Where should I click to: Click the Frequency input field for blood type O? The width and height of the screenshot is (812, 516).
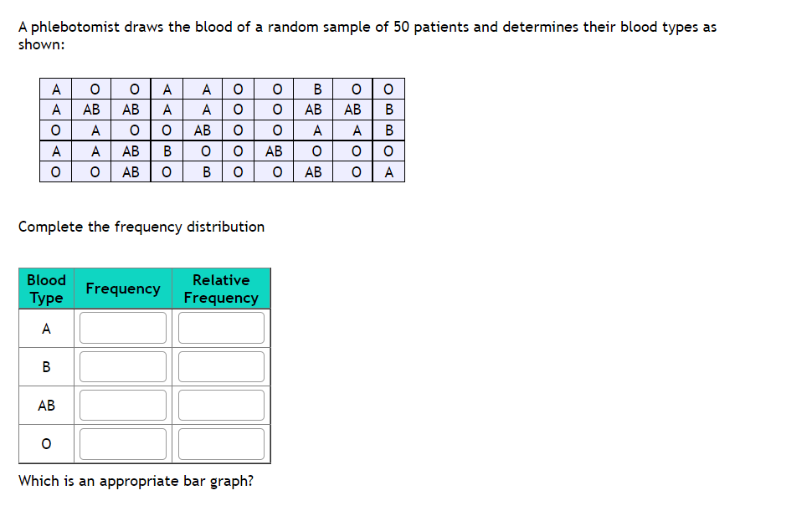122,444
